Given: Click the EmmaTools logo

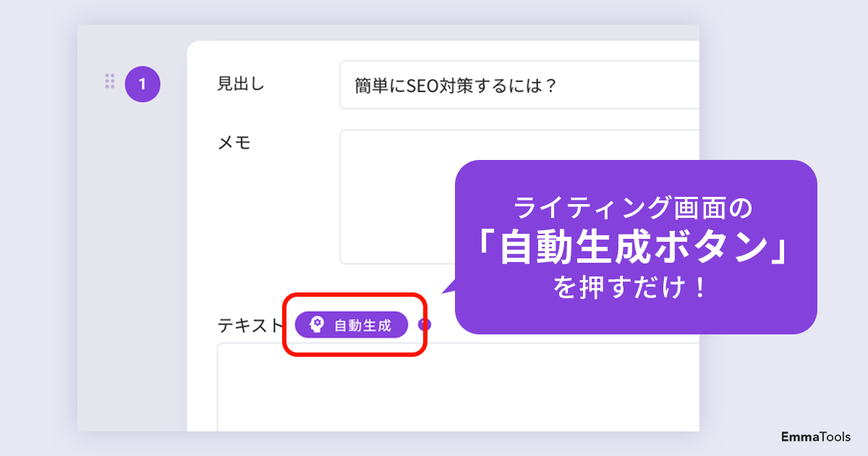Looking at the screenshot, I should click(x=815, y=436).
